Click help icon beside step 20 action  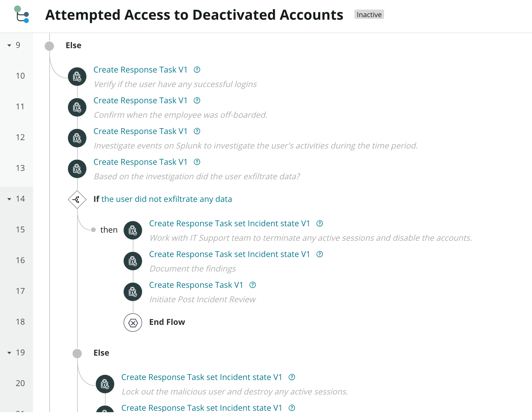pos(292,377)
